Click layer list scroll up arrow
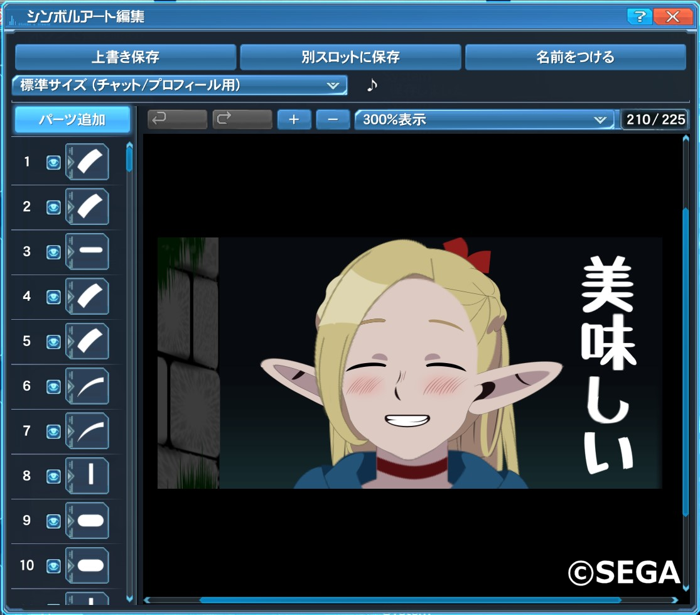The image size is (700, 615). (129, 144)
